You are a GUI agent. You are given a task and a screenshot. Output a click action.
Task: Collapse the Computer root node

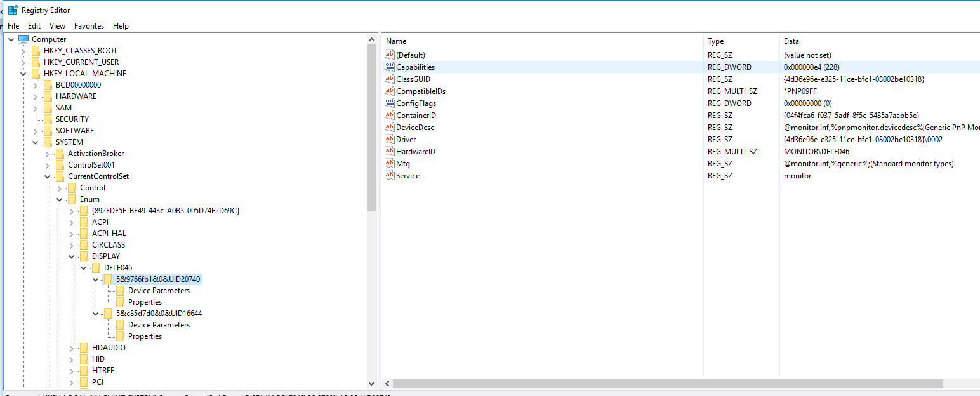click(x=11, y=39)
